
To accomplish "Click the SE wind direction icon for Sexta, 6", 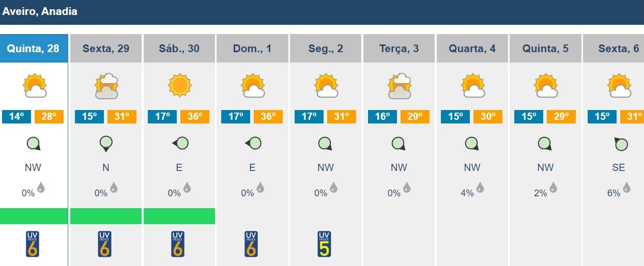I will click(620, 144).
